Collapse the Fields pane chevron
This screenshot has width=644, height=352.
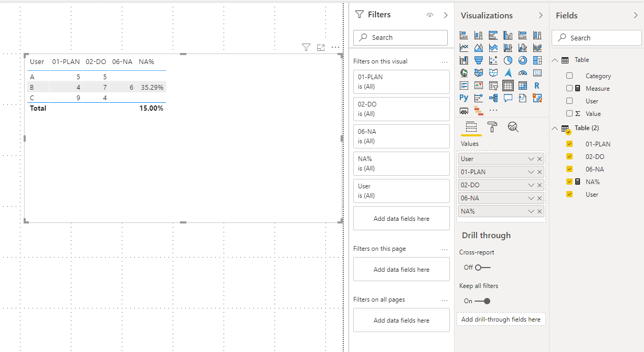point(636,16)
